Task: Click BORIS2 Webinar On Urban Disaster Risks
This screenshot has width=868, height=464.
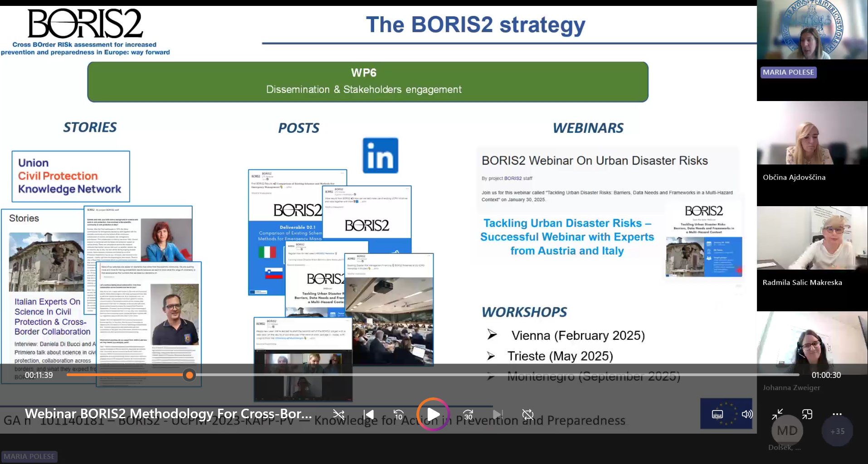Action: point(595,160)
